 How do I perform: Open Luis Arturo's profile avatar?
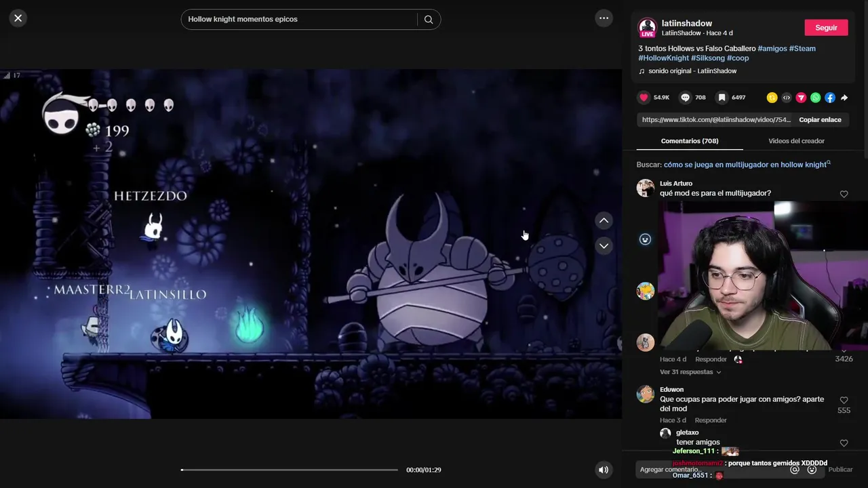click(646, 188)
